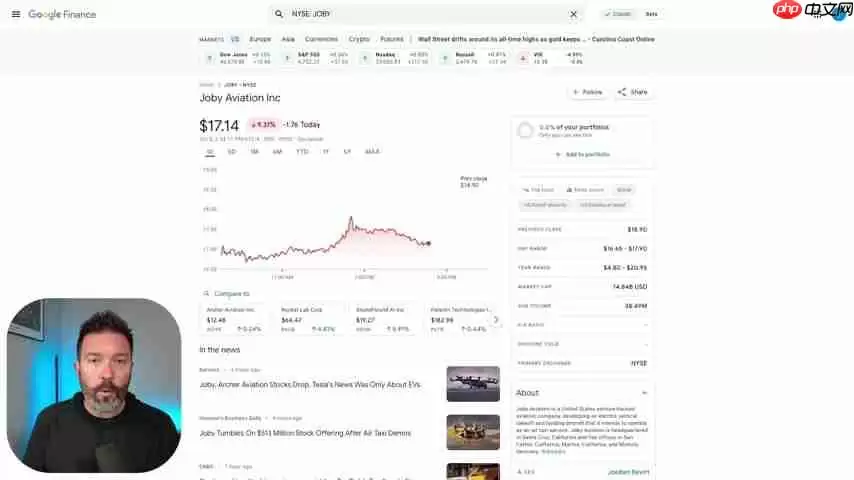Click the 38.49M avg volume value
The height and width of the screenshot is (480, 854).
[636, 306]
